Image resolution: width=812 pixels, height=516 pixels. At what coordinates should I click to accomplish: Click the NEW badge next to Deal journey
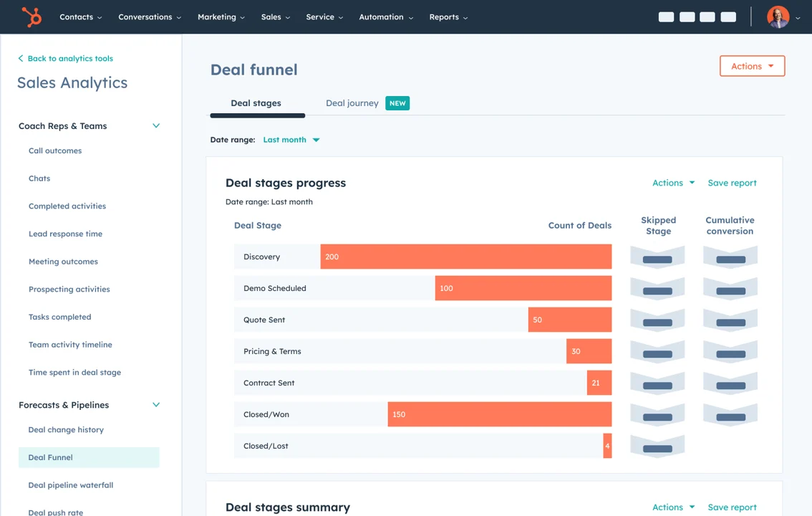coord(397,103)
